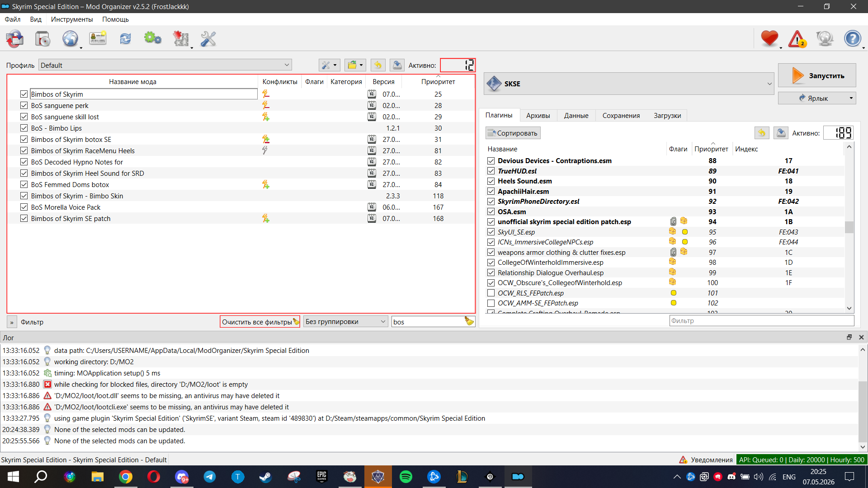
Task: Switch to the Сохранения tab
Action: pos(621,116)
